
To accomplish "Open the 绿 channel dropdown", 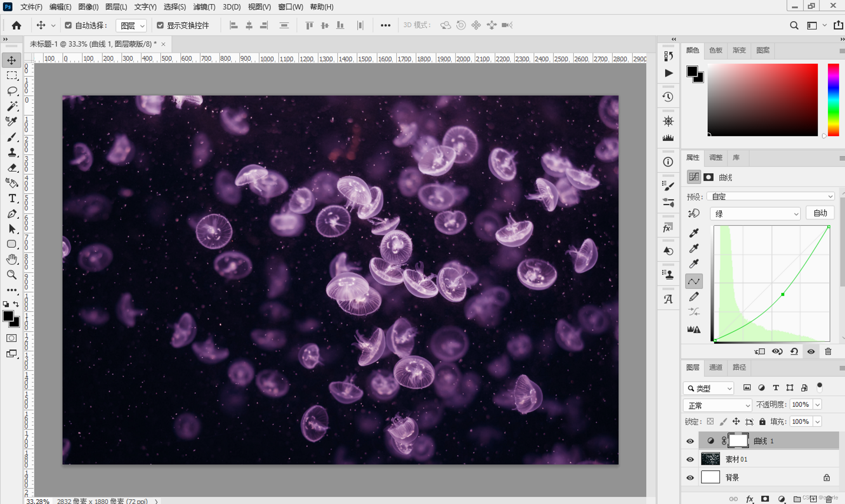I will click(x=755, y=214).
